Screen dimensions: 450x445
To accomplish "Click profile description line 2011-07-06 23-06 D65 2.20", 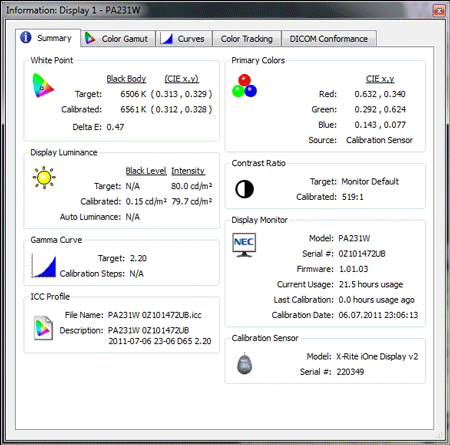I will 160,341.
